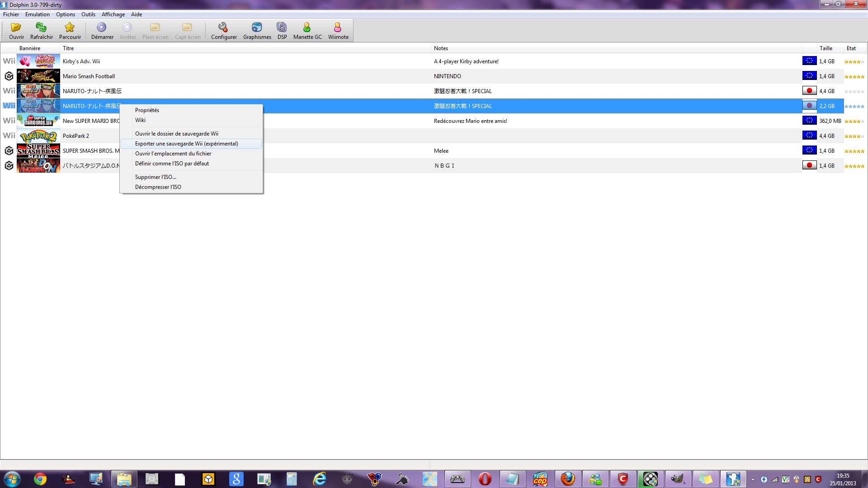Click the 'Melee' note text
Screen dimensions: 868x488
pyautogui.click(x=441, y=151)
